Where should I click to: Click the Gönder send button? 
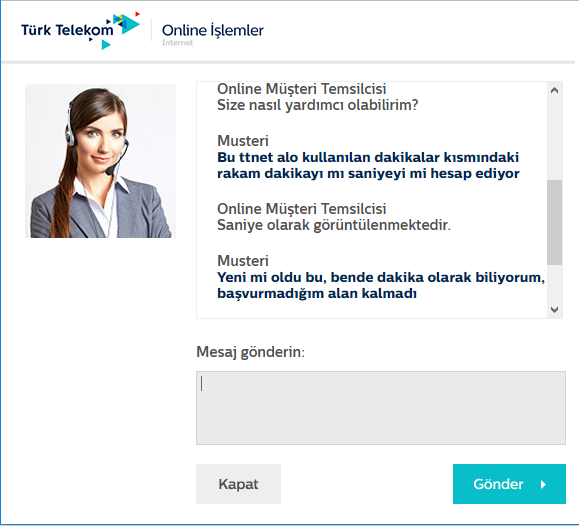[x=509, y=484]
